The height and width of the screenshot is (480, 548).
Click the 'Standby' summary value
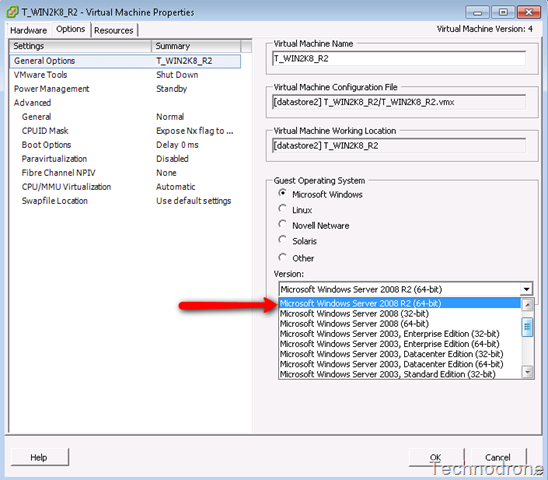[x=172, y=89]
